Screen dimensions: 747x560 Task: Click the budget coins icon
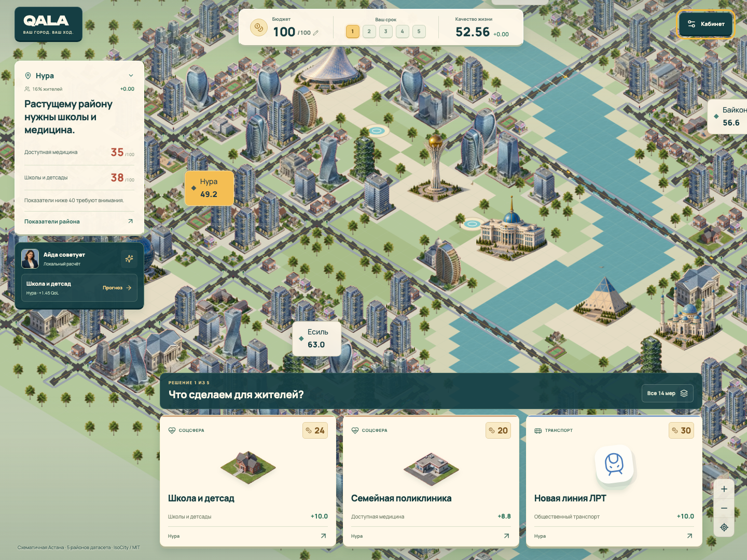258,27
